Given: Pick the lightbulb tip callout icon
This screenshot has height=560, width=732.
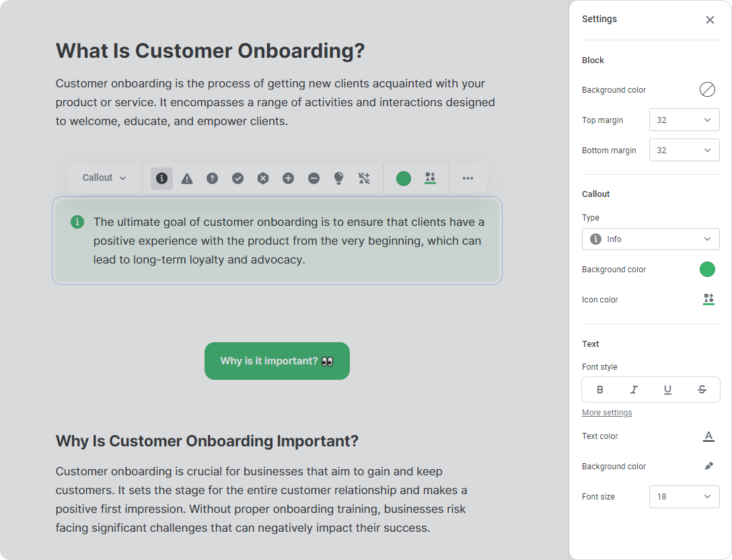Looking at the screenshot, I should point(338,178).
